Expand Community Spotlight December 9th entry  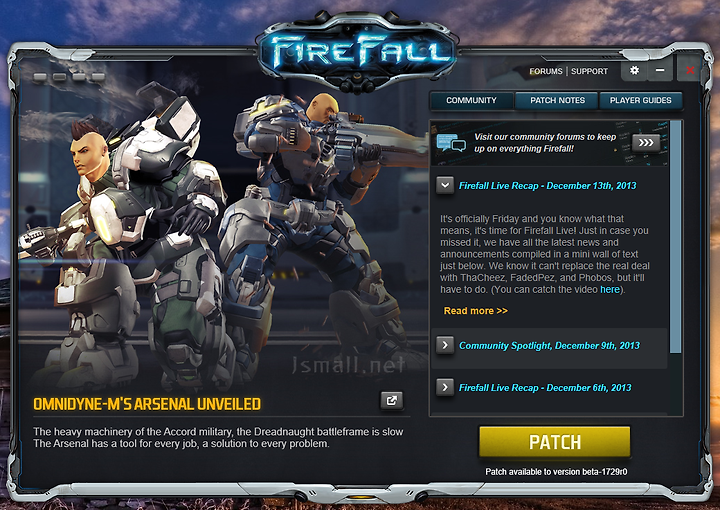point(444,345)
